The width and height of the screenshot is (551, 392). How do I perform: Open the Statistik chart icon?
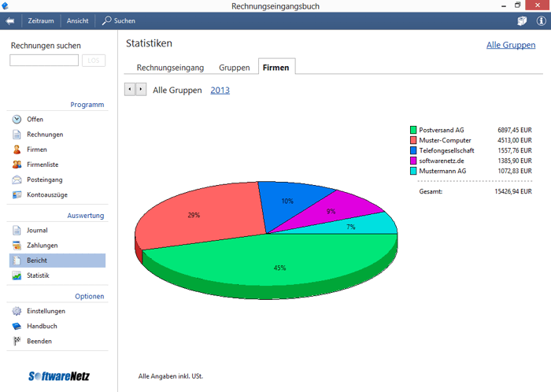(x=17, y=276)
